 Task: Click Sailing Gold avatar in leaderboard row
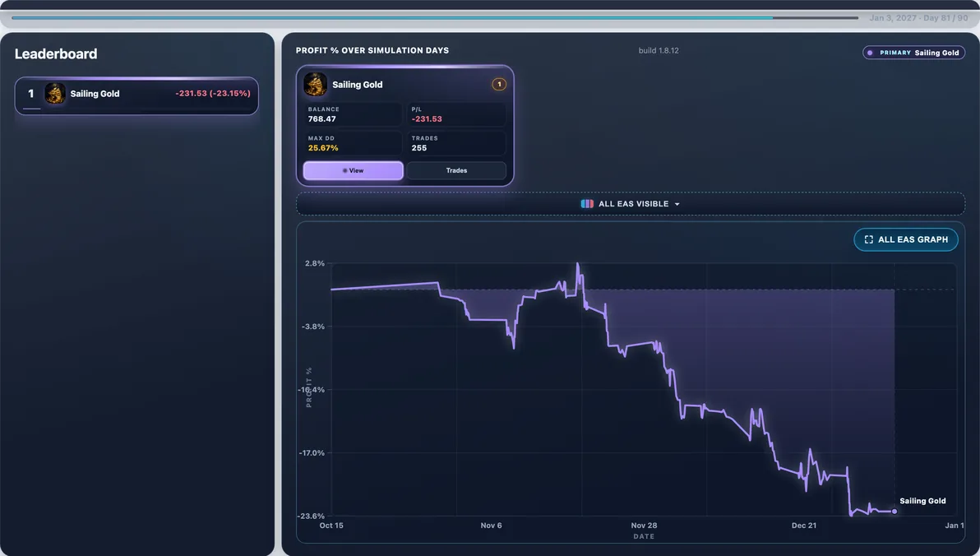pyautogui.click(x=55, y=94)
